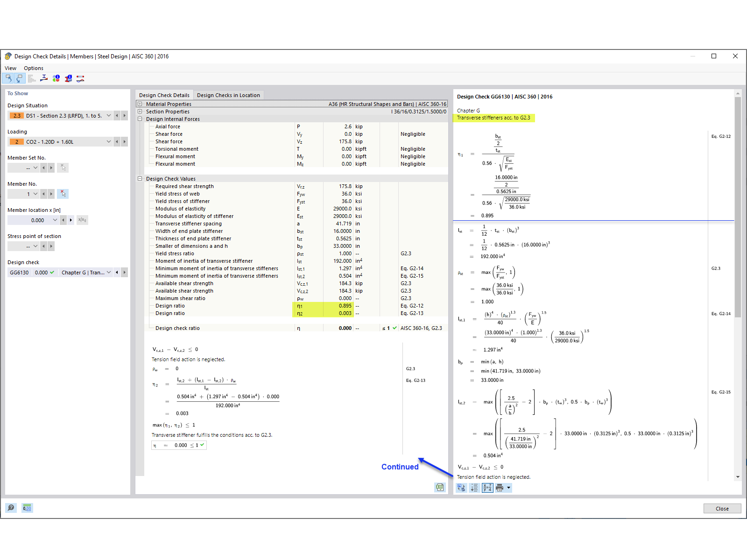Maximize the Design Check Details window
The height and width of the screenshot is (560, 747).
[x=713, y=56]
